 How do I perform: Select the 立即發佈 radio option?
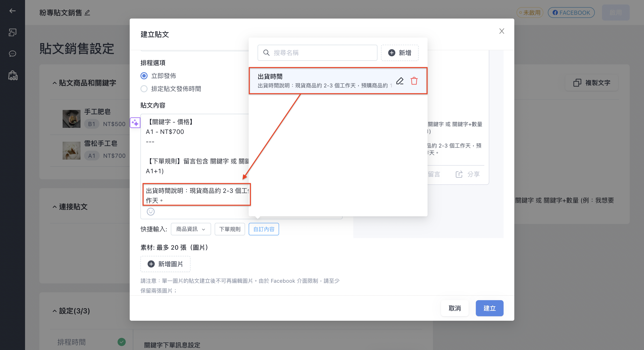(x=144, y=76)
